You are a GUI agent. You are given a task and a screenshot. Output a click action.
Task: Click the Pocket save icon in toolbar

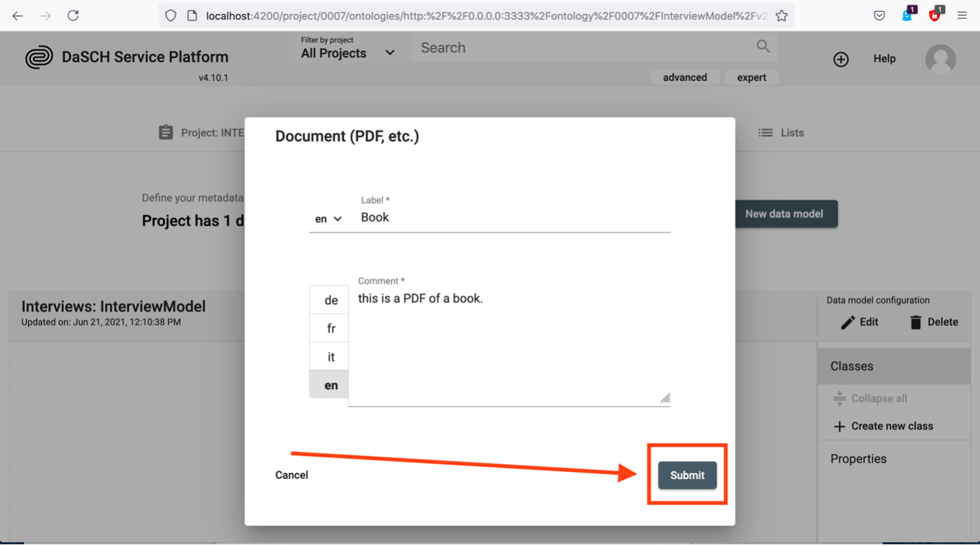(x=879, y=16)
